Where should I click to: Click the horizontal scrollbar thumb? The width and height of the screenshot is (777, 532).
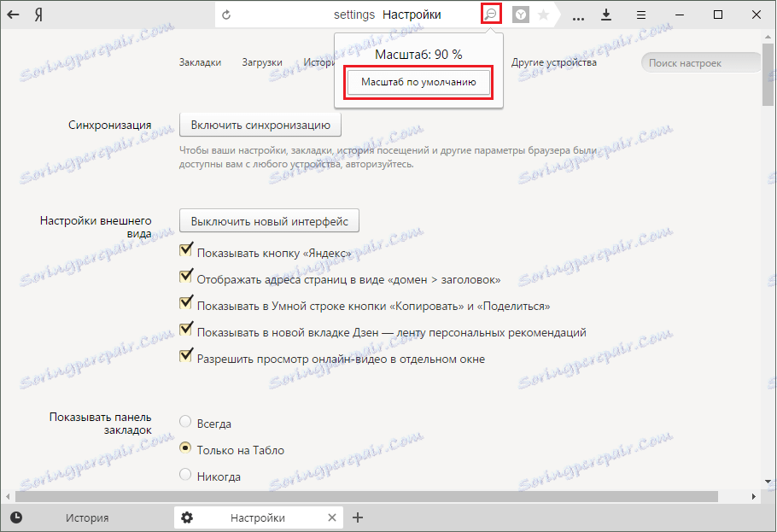(366, 496)
